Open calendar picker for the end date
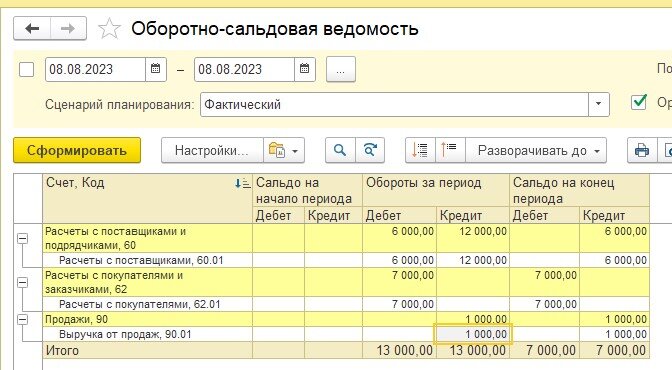 pos(305,69)
